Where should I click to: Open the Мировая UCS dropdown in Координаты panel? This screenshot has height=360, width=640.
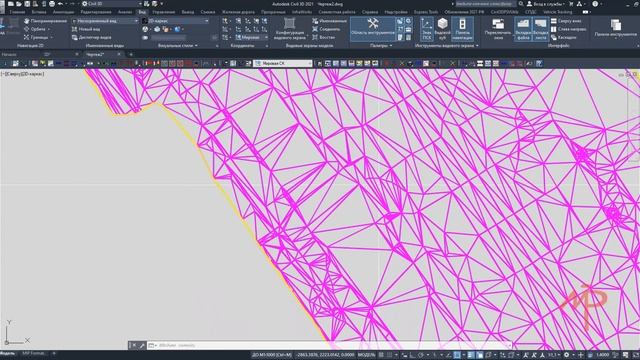coord(252,37)
